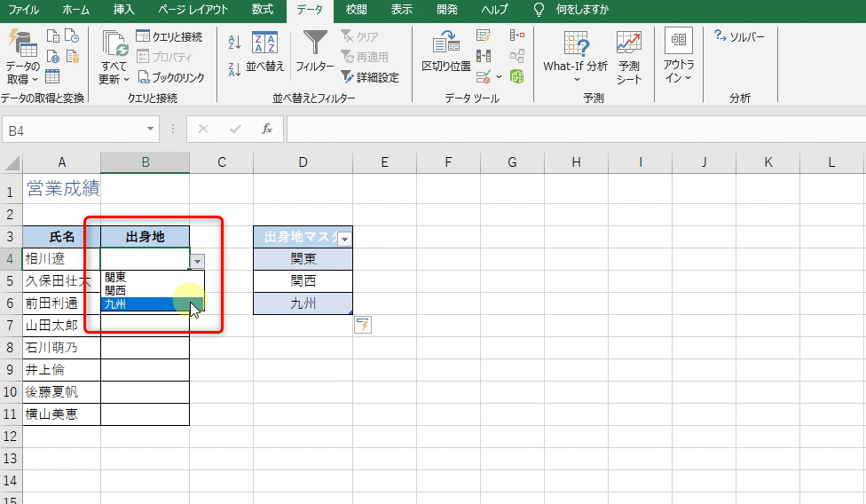Open the 並べ替え sort dialog
866x504 pixels.
click(264, 51)
